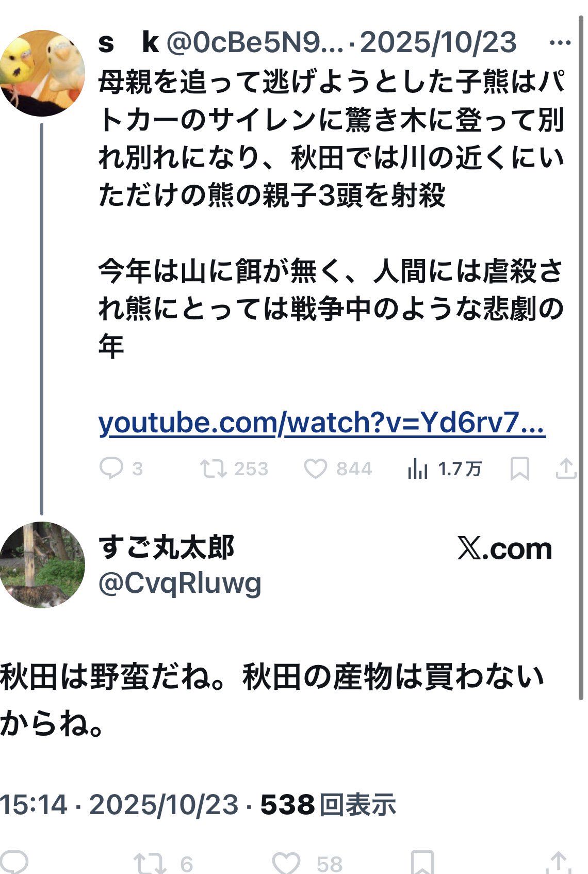Open the budgerigar profile avatar

click(x=42, y=72)
